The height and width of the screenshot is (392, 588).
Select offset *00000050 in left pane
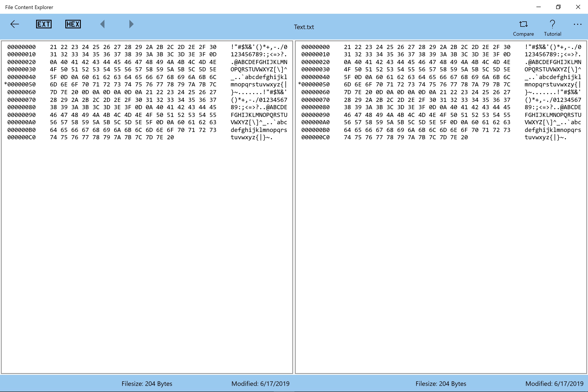[20, 84]
